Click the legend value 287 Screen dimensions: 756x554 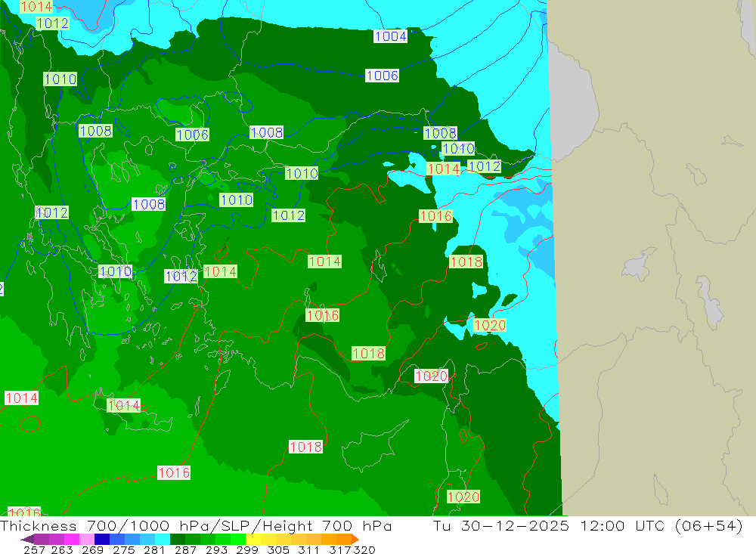(x=185, y=549)
